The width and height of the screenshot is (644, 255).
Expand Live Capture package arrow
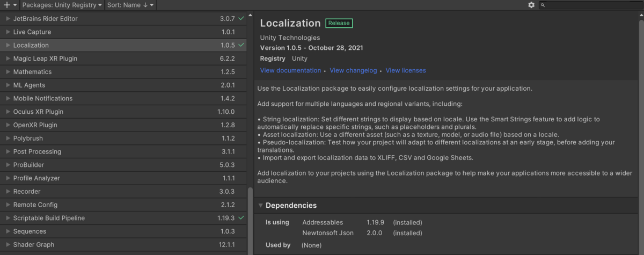tap(8, 32)
